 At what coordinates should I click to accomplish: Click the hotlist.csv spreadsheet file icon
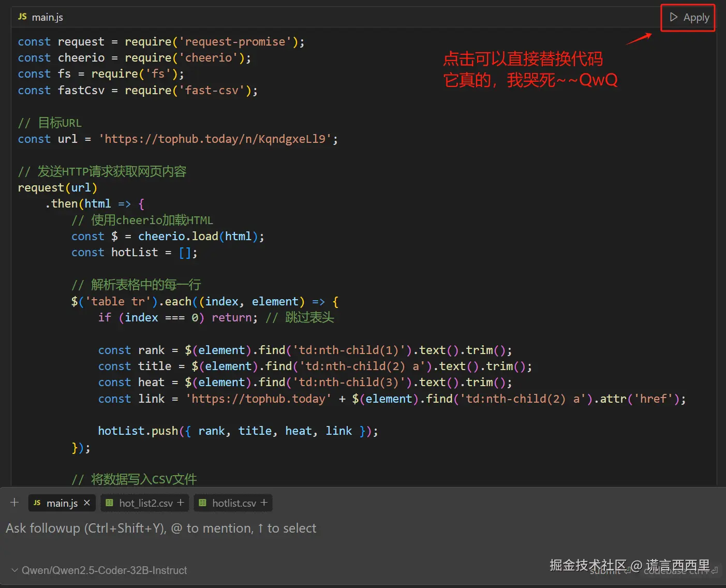(202, 503)
